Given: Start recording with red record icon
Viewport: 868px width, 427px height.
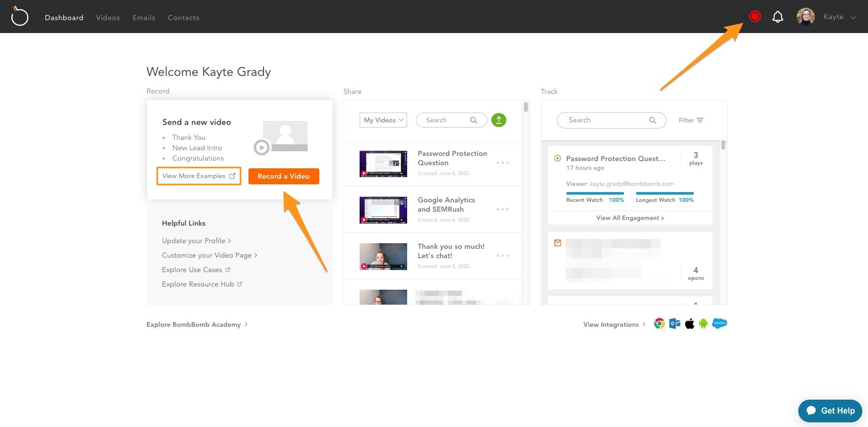Looking at the screenshot, I should [755, 17].
